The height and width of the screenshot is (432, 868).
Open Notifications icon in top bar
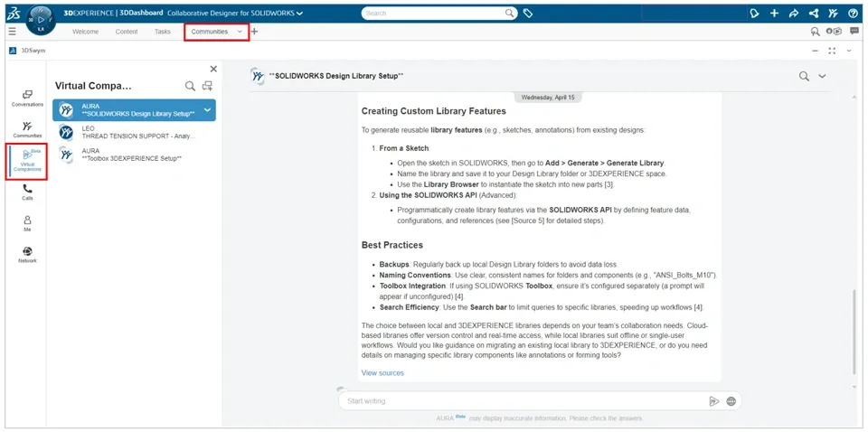[754, 14]
